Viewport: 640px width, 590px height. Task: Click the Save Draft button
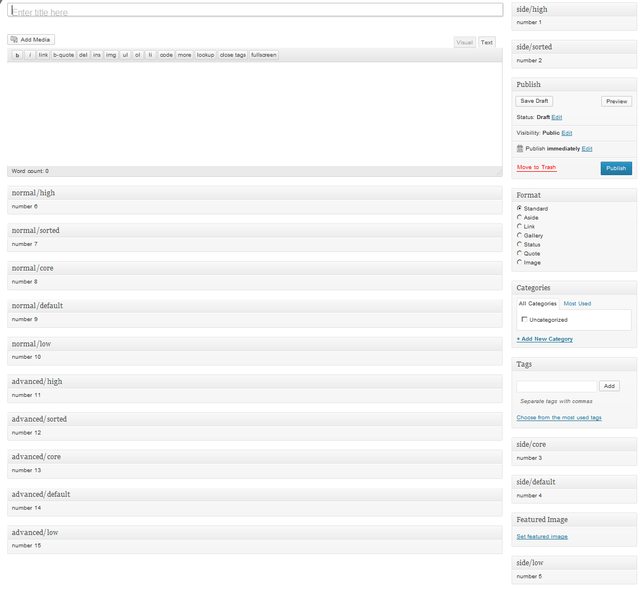tap(534, 101)
